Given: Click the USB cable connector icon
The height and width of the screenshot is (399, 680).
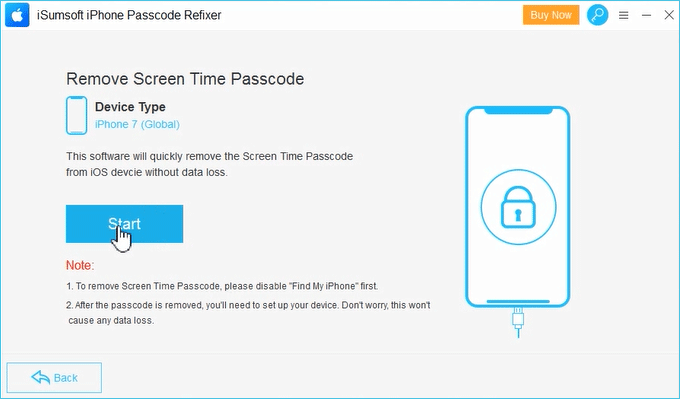Looking at the screenshot, I should [x=518, y=321].
